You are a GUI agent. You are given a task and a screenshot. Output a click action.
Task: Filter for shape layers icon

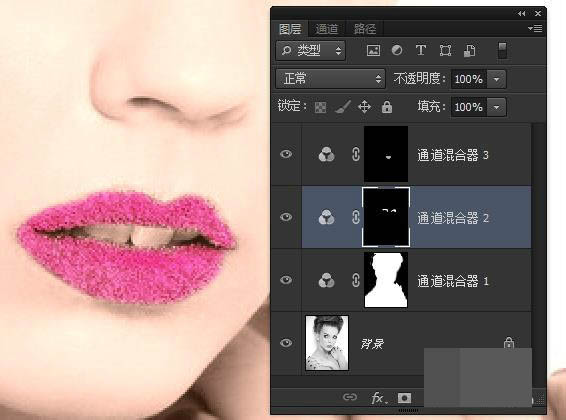(445, 50)
